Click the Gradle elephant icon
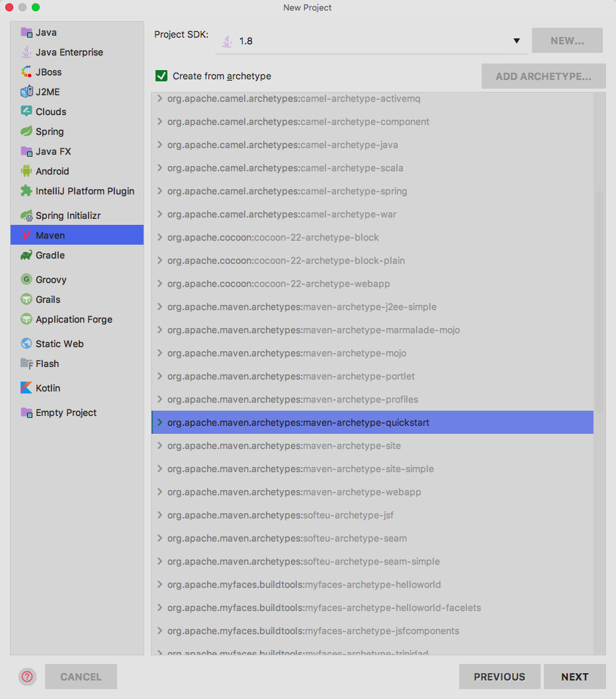 point(26,255)
